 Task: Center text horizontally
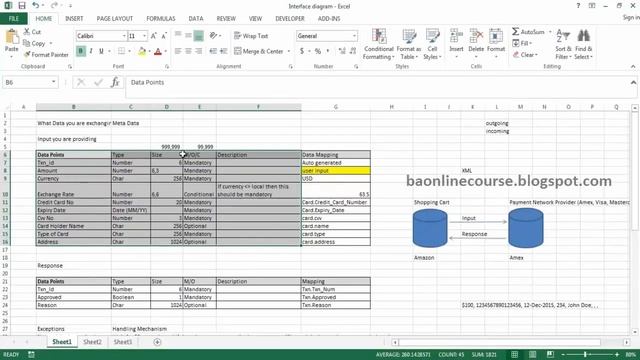(188, 51)
